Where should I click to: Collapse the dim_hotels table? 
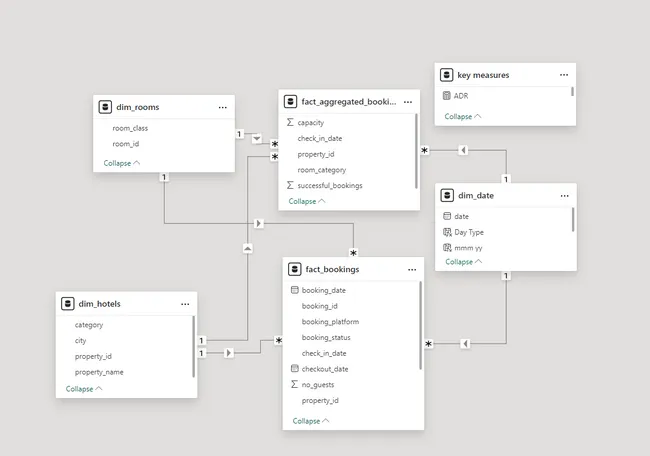coord(84,389)
